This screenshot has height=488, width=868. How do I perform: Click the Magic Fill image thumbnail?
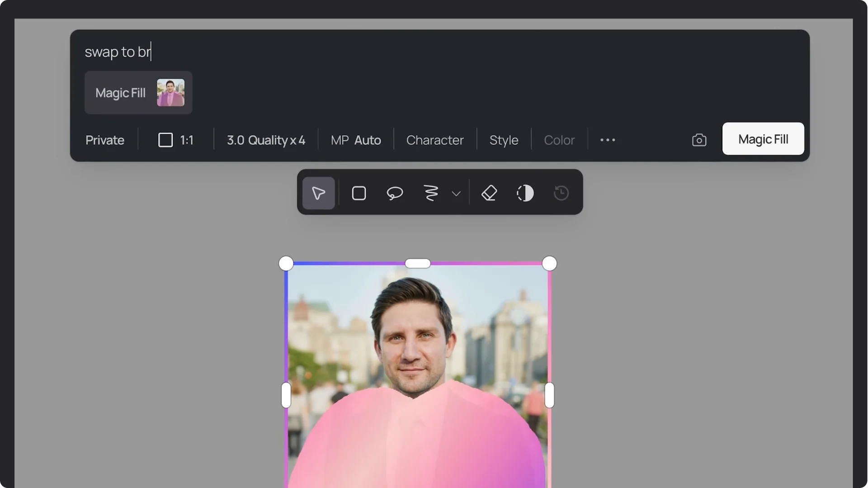point(170,92)
